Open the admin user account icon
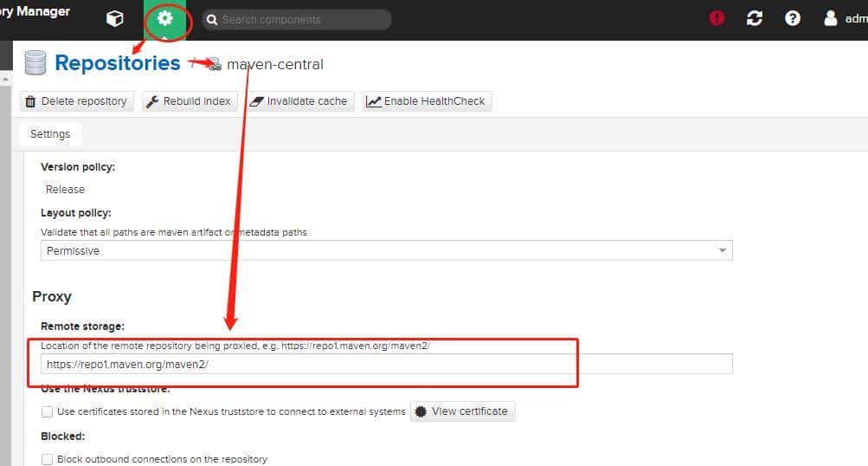This screenshot has width=868, height=466. point(831,18)
